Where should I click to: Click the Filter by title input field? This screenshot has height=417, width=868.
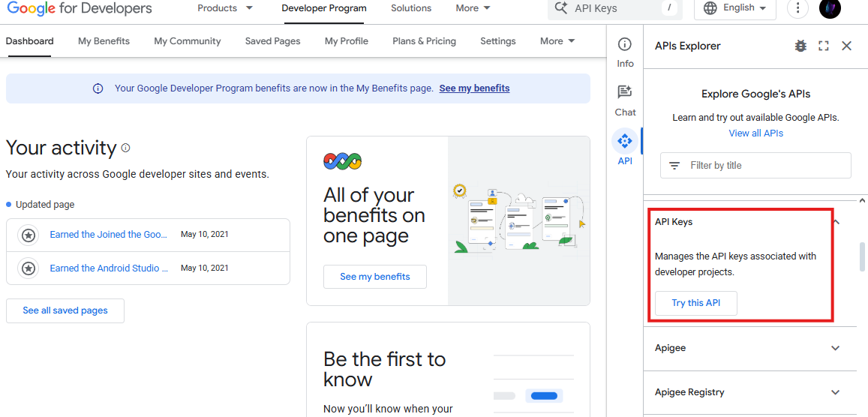755,166
